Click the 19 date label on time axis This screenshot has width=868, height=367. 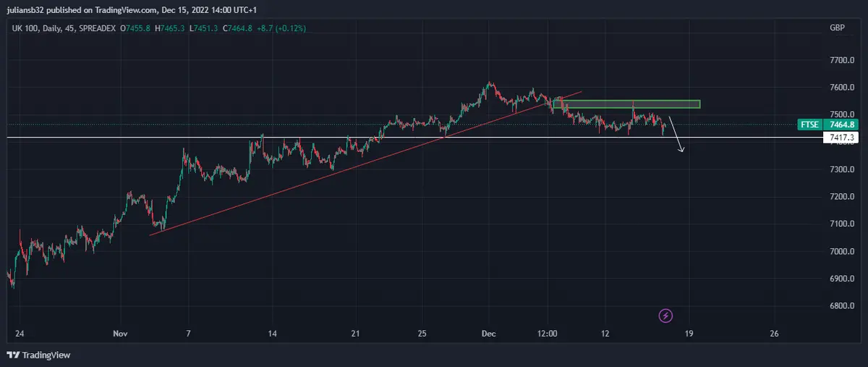point(689,334)
